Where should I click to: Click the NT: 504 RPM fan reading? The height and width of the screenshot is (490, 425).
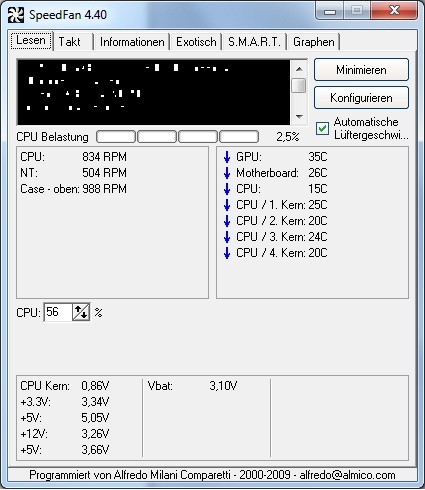point(73,173)
